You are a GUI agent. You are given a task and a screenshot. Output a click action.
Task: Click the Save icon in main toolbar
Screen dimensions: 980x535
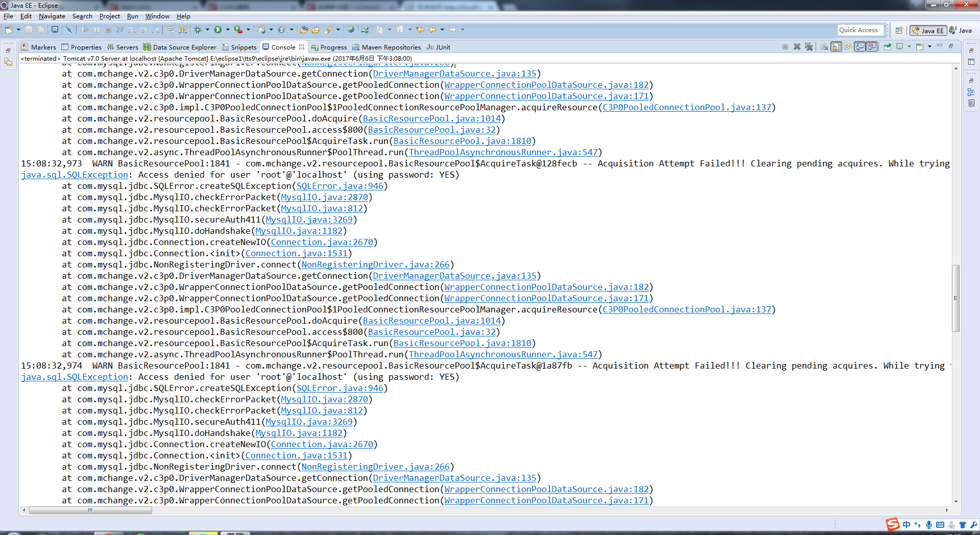tap(29, 30)
